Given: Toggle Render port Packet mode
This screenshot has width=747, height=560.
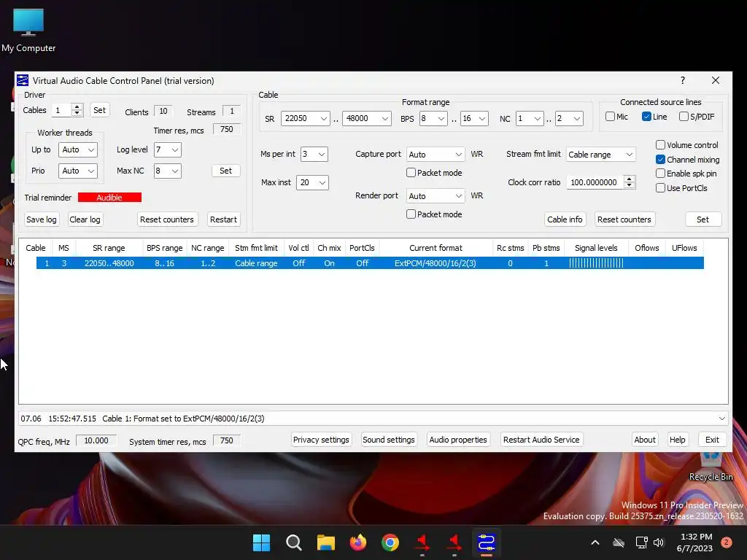Looking at the screenshot, I should (x=411, y=214).
